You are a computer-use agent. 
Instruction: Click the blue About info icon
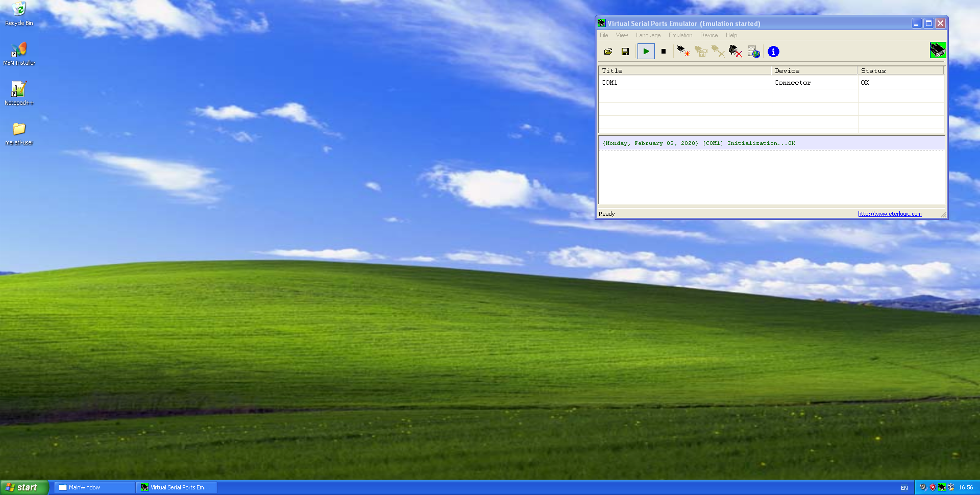point(773,52)
